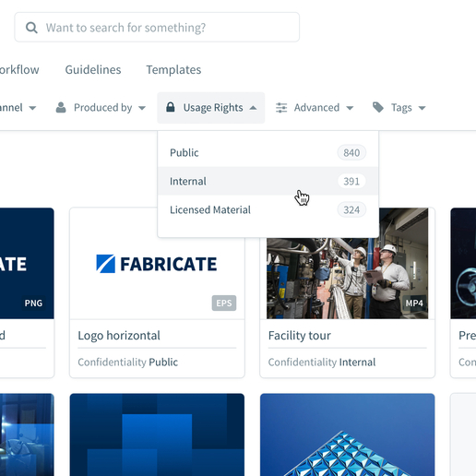Expand the Produced by dropdown arrow
Viewport: 476px width, 476px height.
point(142,108)
